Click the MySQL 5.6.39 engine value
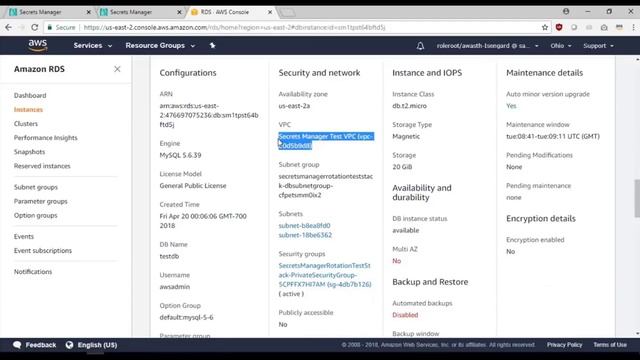The width and height of the screenshot is (640, 360). click(x=180, y=155)
